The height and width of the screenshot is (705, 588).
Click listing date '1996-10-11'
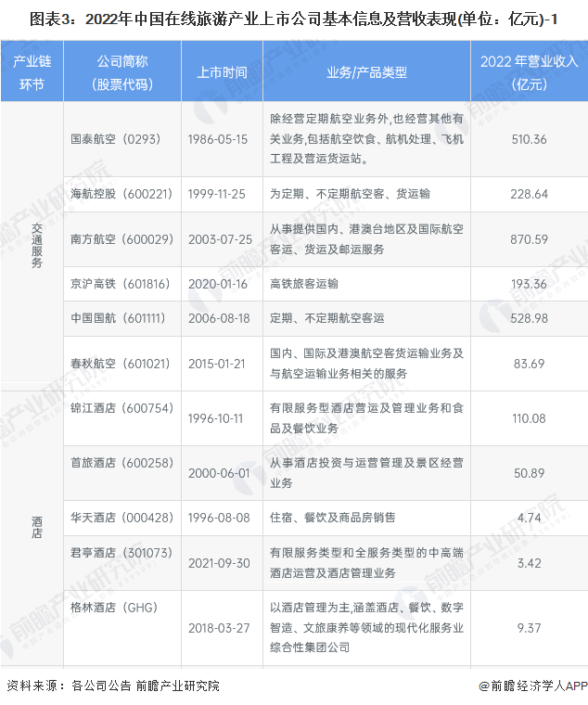[x=216, y=418]
